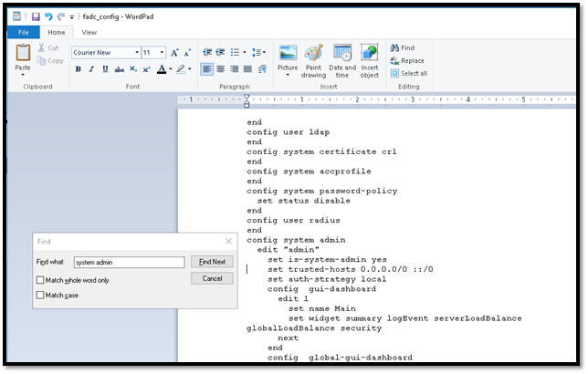Toggle the Match case checkbox
This screenshot has width=588, height=374.
tap(40, 296)
